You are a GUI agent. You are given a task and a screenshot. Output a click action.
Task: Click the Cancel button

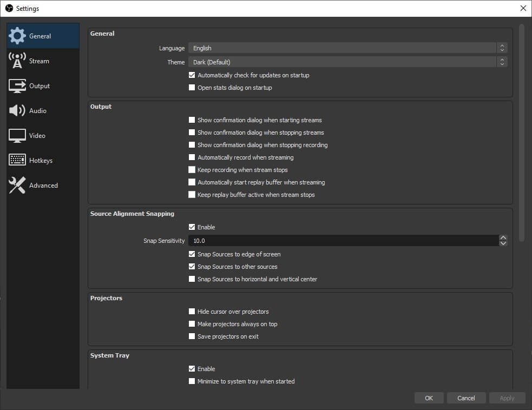[x=466, y=398]
